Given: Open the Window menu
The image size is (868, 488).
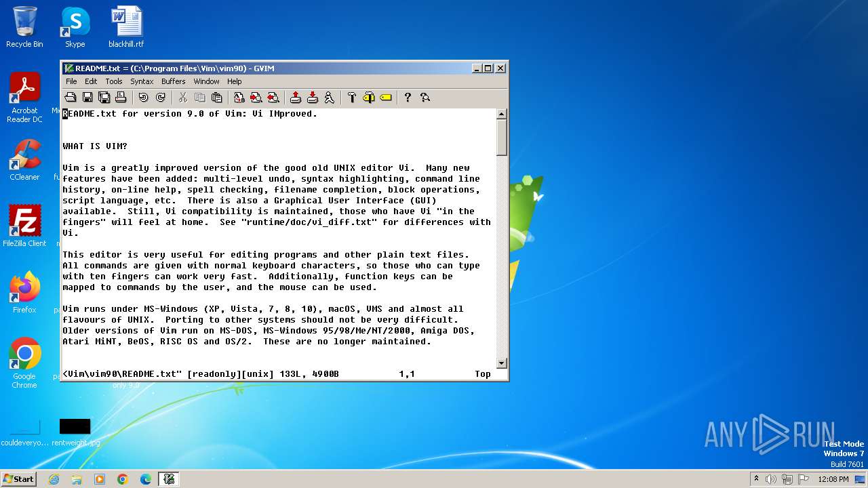Looking at the screenshot, I should (x=206, y=81).
